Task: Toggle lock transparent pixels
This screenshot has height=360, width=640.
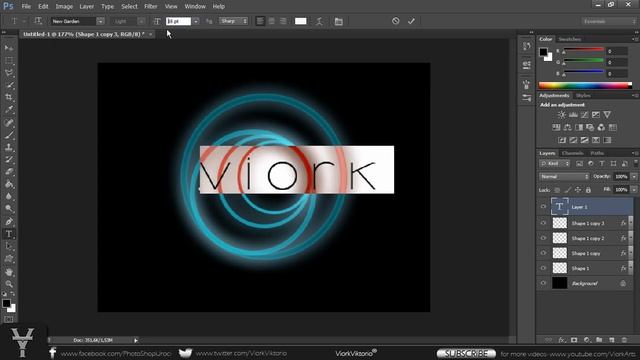Action: point(557,190)
